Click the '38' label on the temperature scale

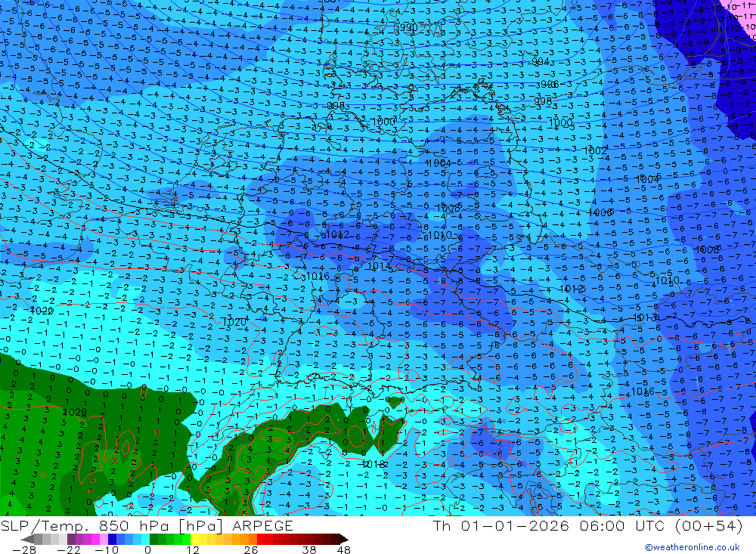309,549
